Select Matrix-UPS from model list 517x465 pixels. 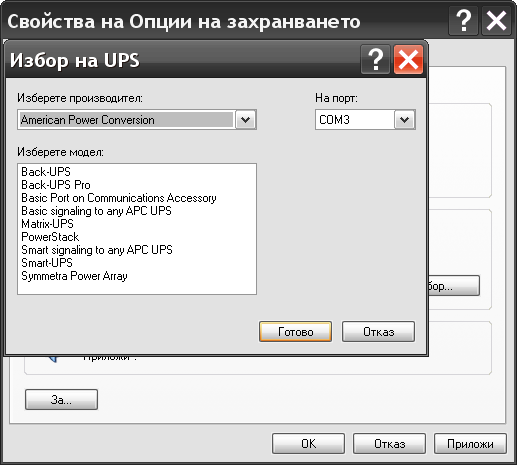(47, 224)
